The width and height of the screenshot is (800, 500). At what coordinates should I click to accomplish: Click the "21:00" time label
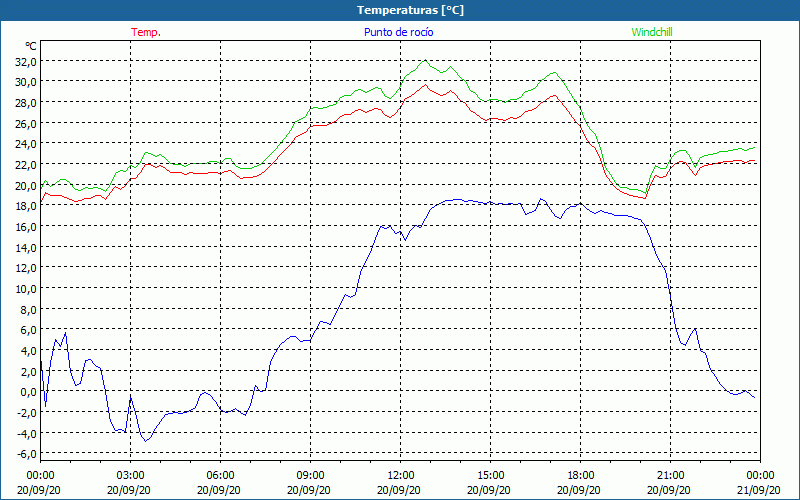pyautogui.click(x=670, y=476)
